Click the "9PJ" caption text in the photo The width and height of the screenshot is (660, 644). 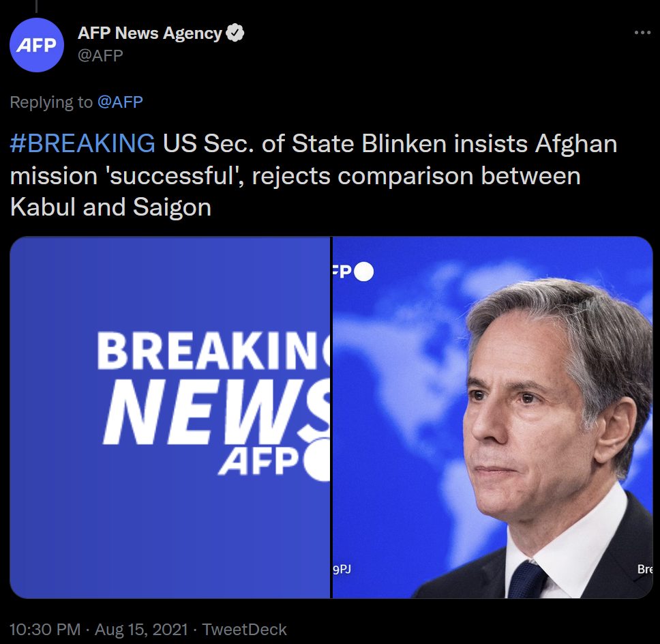(x=342, y=569)
